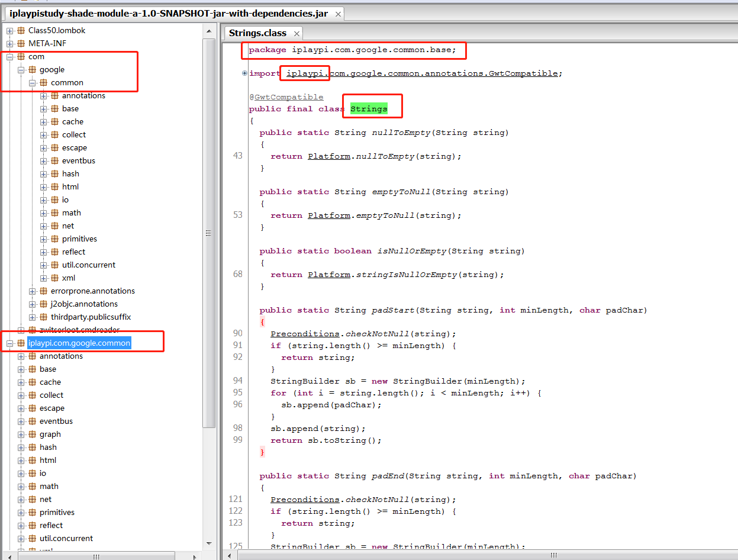738x560 pixels.
Task: Close the Strings.class tab
Action: point(297,33)
